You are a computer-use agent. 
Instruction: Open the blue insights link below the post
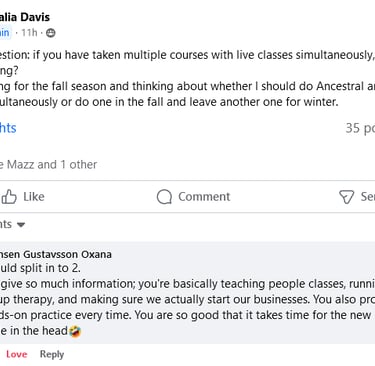(x=8, y=128)
